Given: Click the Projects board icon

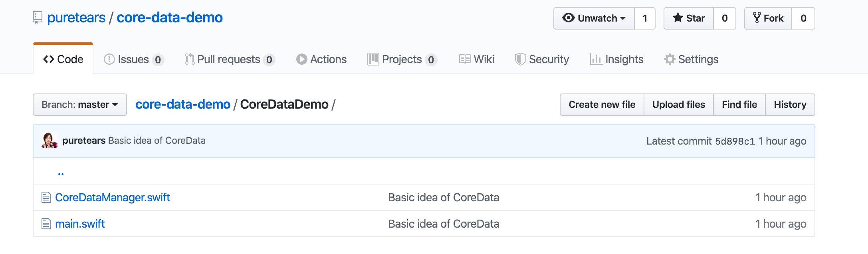Looking at the screenshot, I should click(x=373, y=59).
